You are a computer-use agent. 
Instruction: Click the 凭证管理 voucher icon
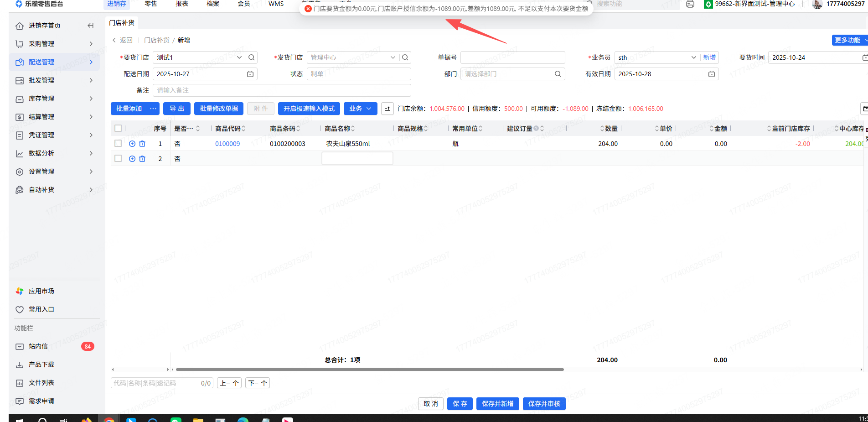[x=20, y=135]
